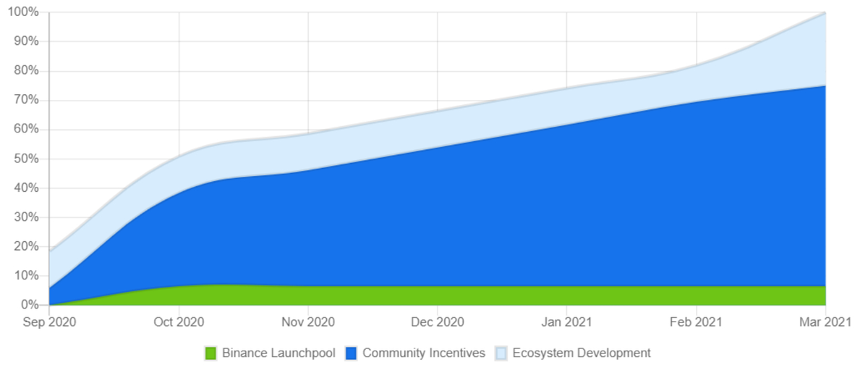Click the light blue Ecosystem Development swatch

pos(501,353)
